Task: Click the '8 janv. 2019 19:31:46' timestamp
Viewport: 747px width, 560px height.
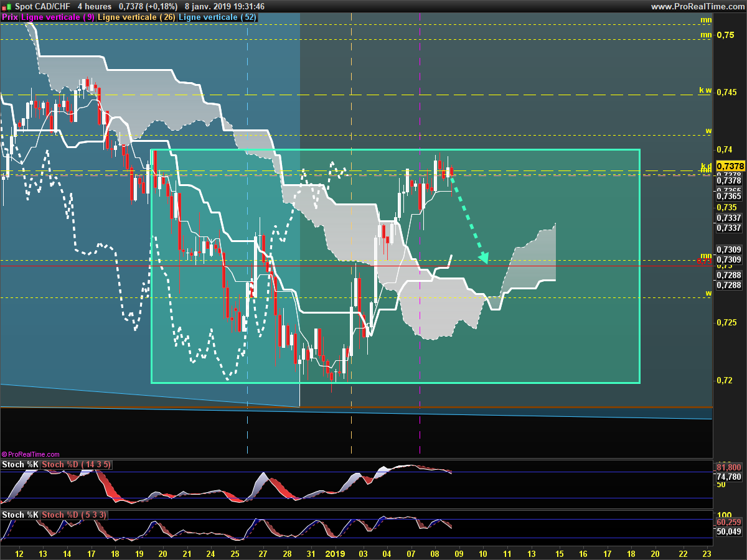Action: pos(224,6)
